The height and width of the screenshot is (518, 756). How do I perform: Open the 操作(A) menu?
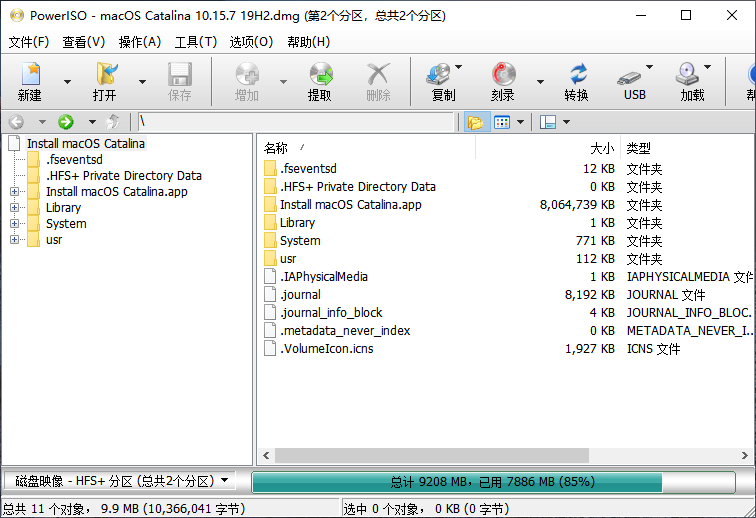coord(140,42)
